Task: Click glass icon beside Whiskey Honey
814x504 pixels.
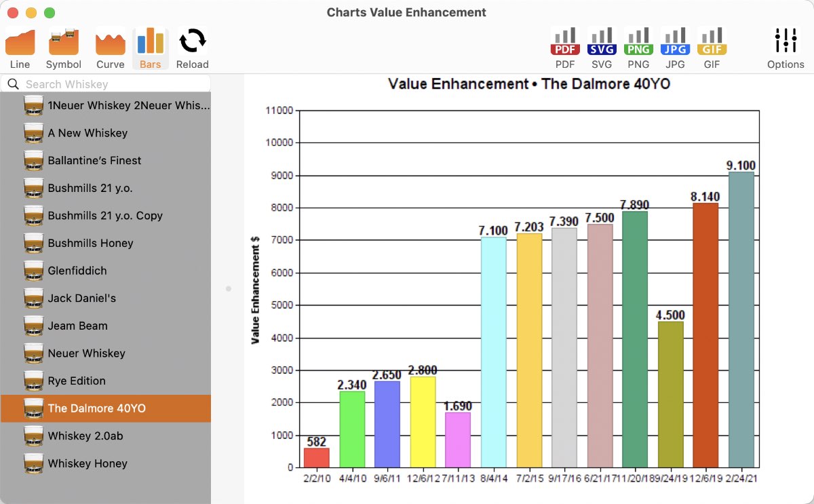Action: (33, 463)
